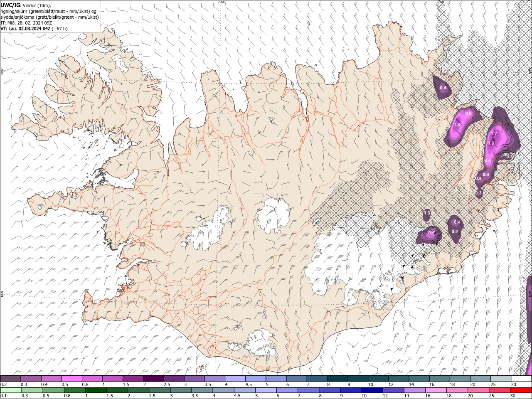Click the 'UWC/IG: Vindur (10m)' title text
The width and height of the screenshot is (532, 399).
click(26, 5)
